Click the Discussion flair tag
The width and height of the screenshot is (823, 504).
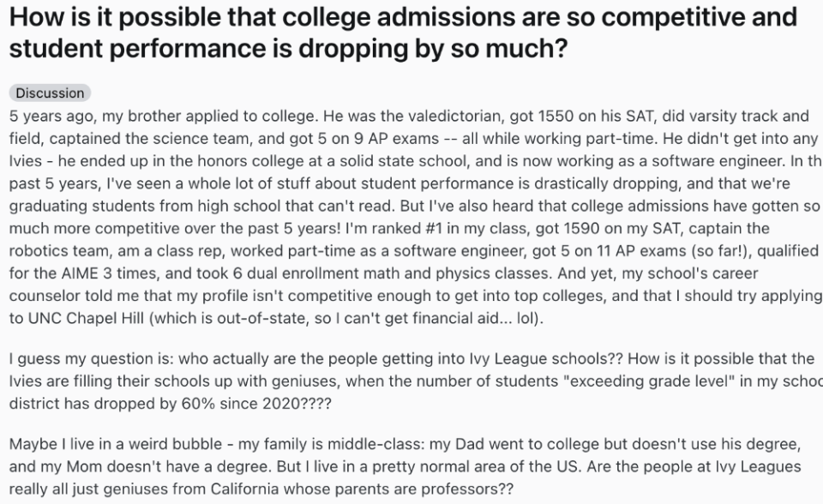(50, 93)
